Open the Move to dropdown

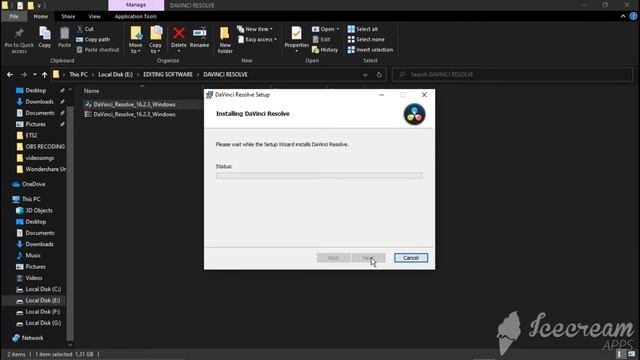(x=136, y=40)
